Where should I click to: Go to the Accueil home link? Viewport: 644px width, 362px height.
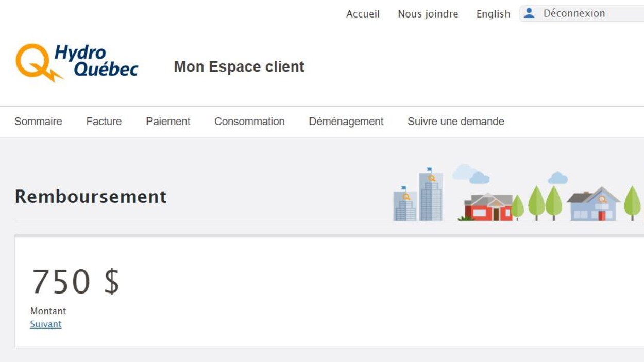[363, 14]
